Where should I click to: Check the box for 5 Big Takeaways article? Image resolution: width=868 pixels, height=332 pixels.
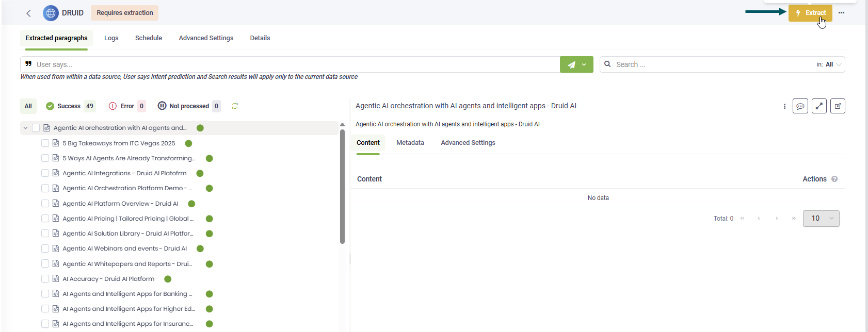45,143
